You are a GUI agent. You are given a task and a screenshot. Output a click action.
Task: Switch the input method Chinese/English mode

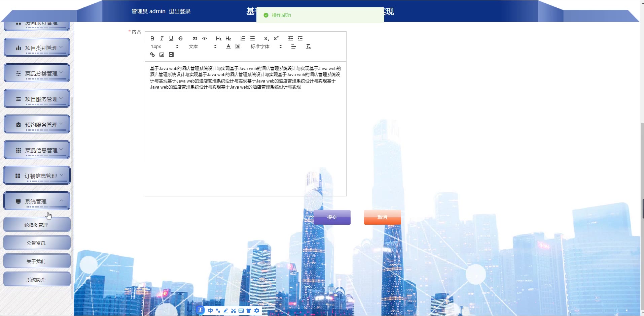[x=210, y=311]
